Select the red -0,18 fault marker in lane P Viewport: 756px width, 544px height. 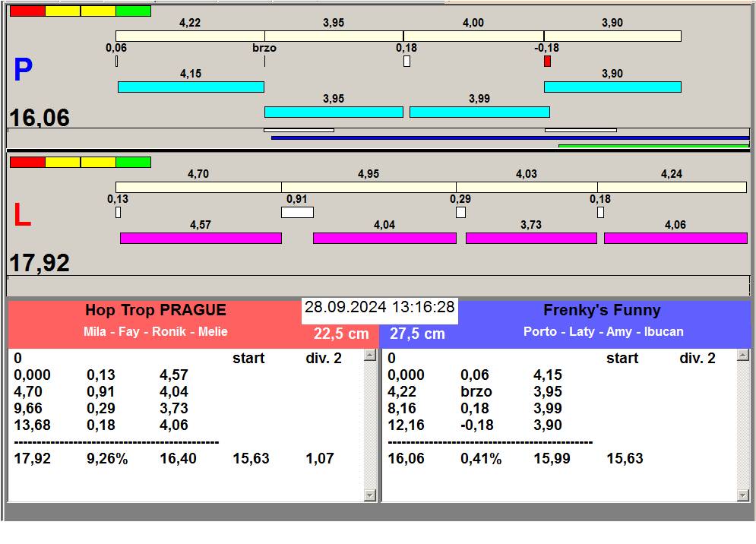547,61
